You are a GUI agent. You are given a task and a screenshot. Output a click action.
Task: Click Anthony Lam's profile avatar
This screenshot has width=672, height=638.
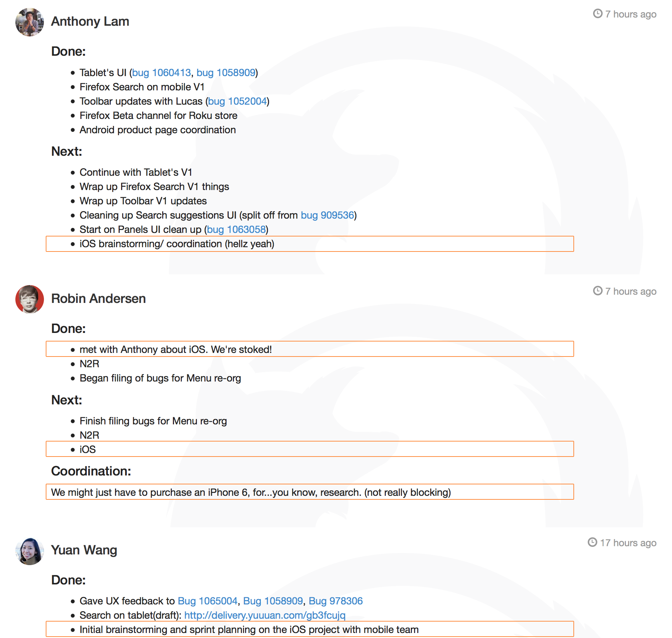pos(29,22)
